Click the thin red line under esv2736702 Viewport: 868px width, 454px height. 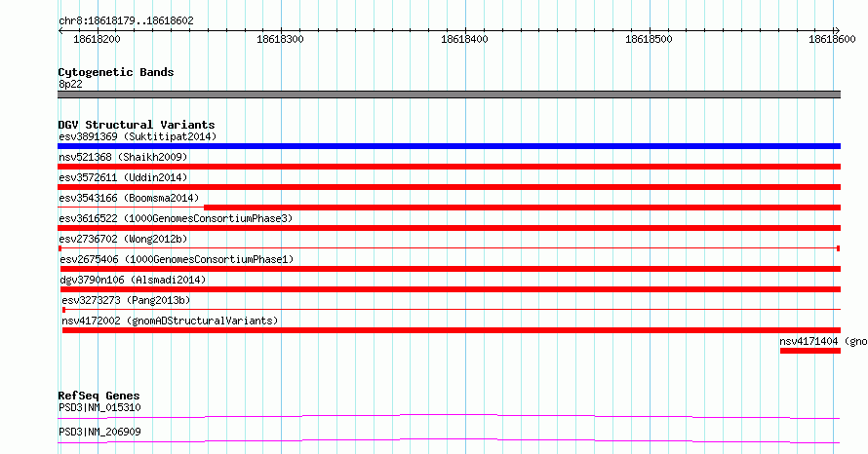point(449,248)
